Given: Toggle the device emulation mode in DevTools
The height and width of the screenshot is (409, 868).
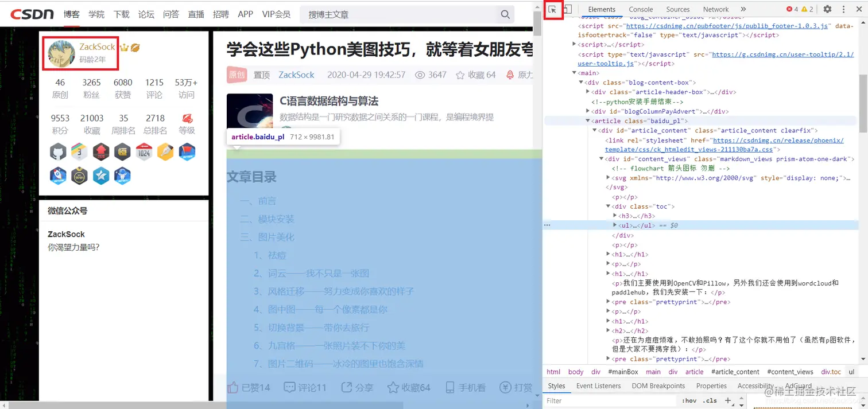Looking at the screenshot, I should (x=567, y=9).
